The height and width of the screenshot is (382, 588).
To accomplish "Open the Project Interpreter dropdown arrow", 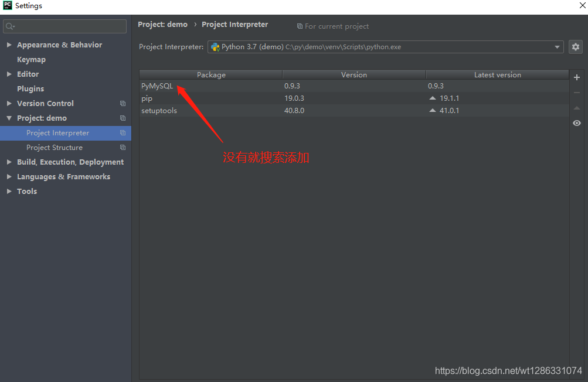I will point(557,47).
